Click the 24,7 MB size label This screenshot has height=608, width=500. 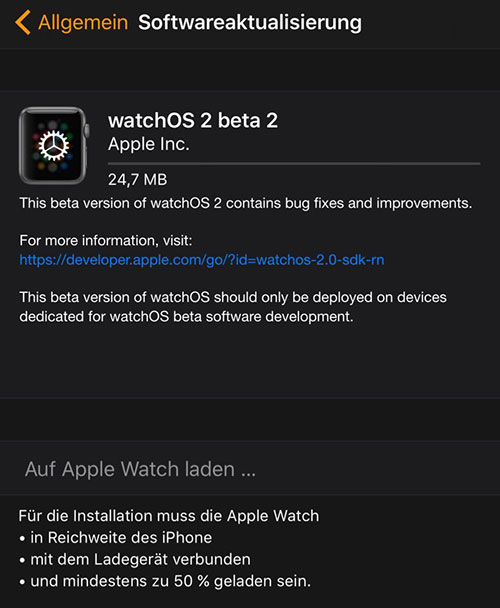click(x=137, y=180)
